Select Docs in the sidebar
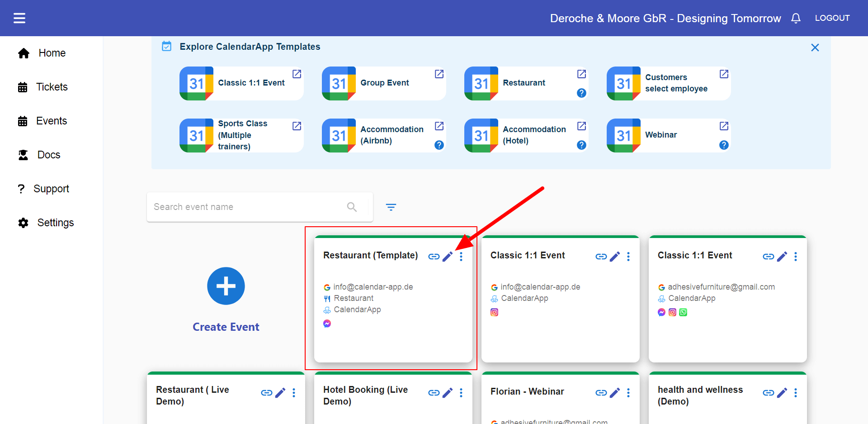Image resolution: width=868 pixels, height=424 pixels. [x=48, y=155]
